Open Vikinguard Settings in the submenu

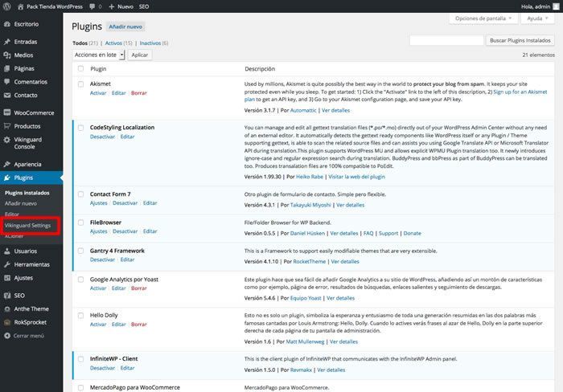pos(27,225)
